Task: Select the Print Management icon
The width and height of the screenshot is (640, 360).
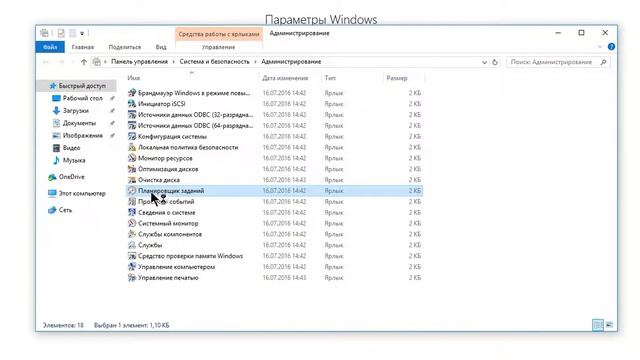Action: [132, 278]
